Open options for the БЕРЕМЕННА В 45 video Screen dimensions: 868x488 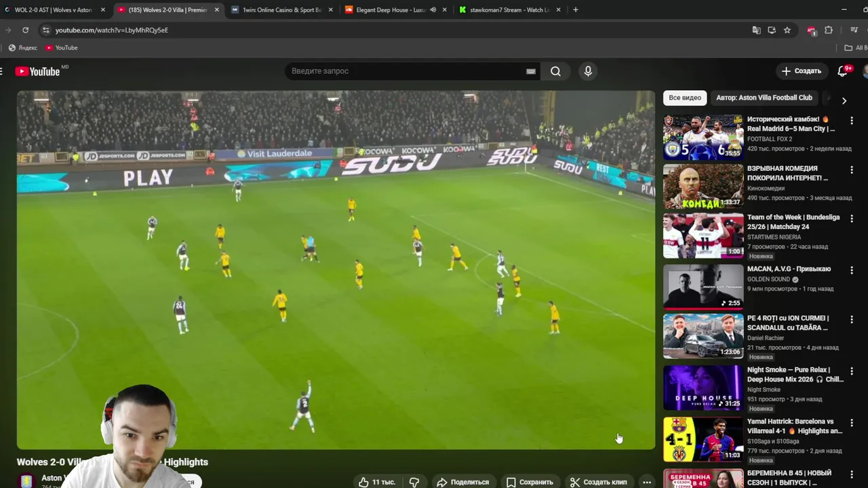pos(852,474)
